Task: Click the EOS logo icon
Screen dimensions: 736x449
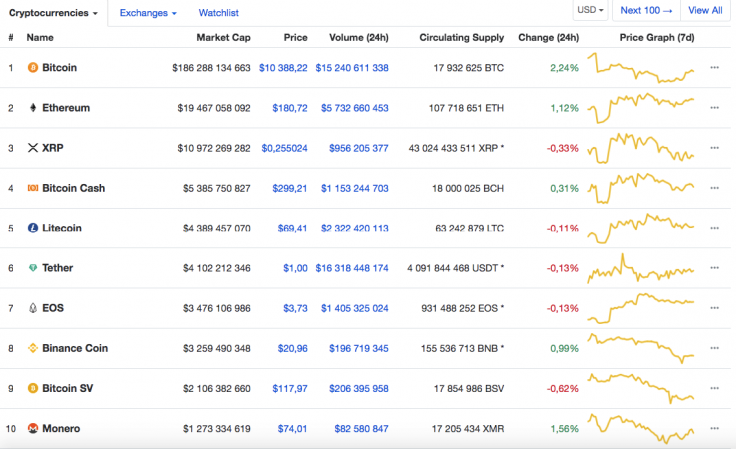Action: [33, 308]
